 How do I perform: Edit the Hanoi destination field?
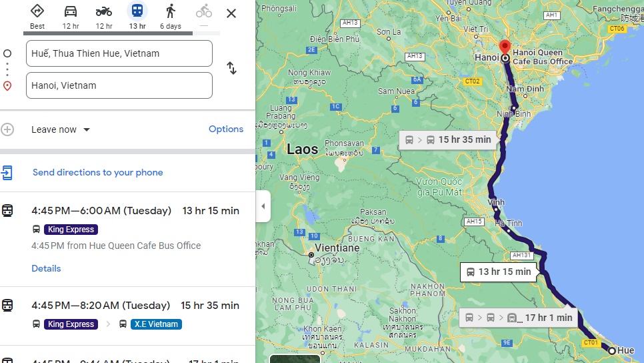[119, 85]
